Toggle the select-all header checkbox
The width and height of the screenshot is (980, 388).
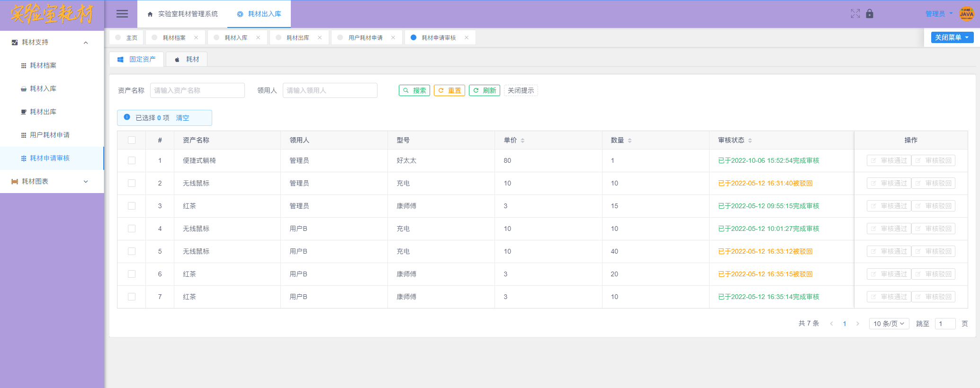(x=132, y=140)
